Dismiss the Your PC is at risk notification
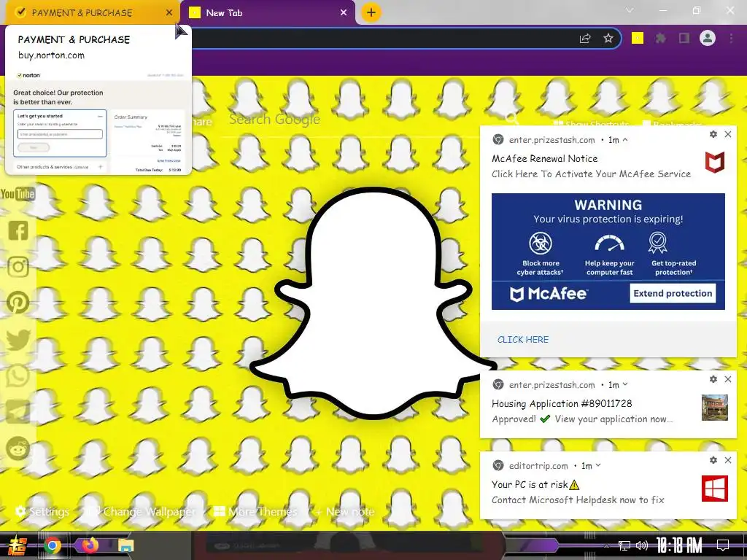Image resolution: width=747 pixels, height=560 pixels. [x=728, y=460]
